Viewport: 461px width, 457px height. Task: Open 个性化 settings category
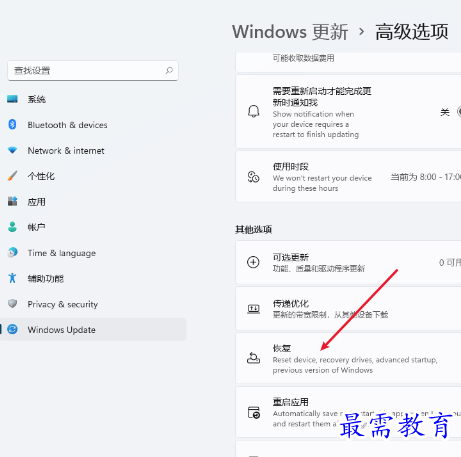[41, 176]
